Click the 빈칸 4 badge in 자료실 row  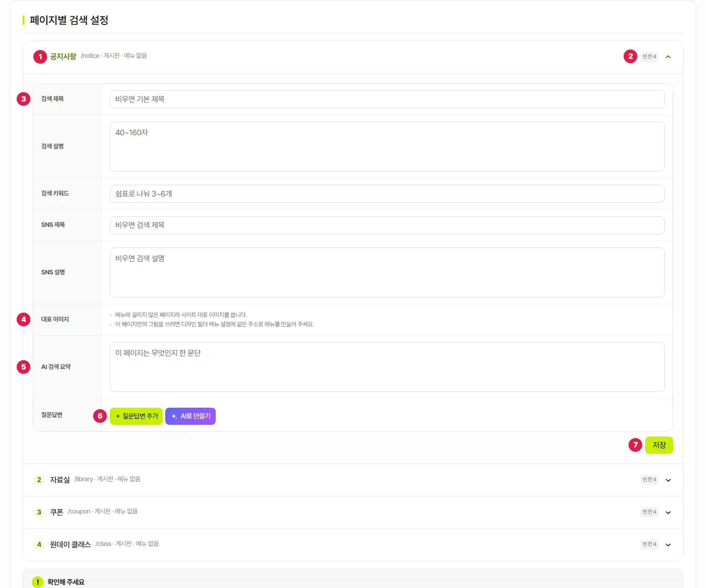click(649, 480)
